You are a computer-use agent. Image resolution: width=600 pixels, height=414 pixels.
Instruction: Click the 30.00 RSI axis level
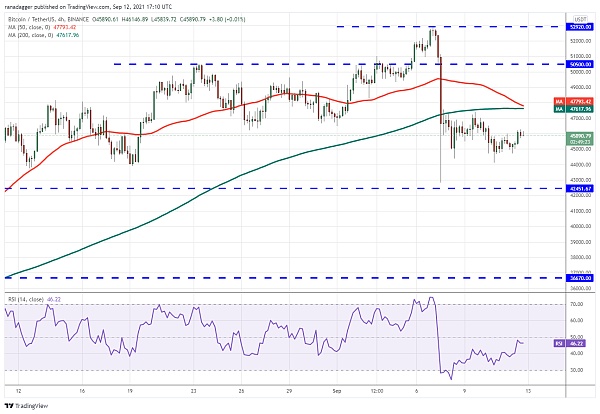[577, 370]
